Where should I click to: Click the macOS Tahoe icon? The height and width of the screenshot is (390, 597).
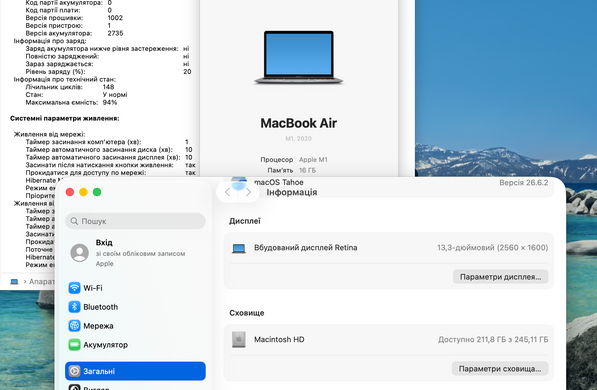pos(239,183)
